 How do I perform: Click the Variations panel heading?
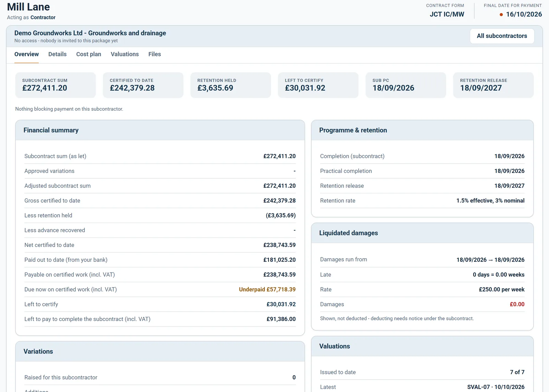38,352
